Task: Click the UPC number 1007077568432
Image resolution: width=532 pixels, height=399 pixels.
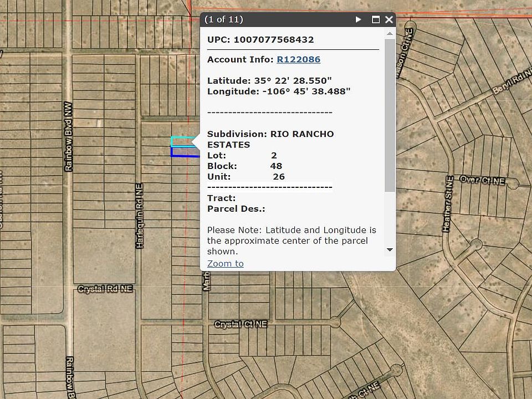Action: tap(274, 40)
